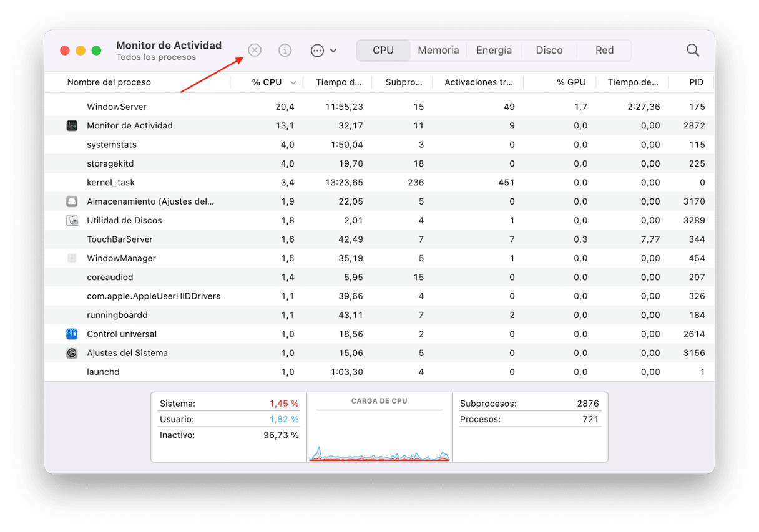Click the green zoom window button
The height and width of the screenshot is (532, 759).
(x=96, y=51)
